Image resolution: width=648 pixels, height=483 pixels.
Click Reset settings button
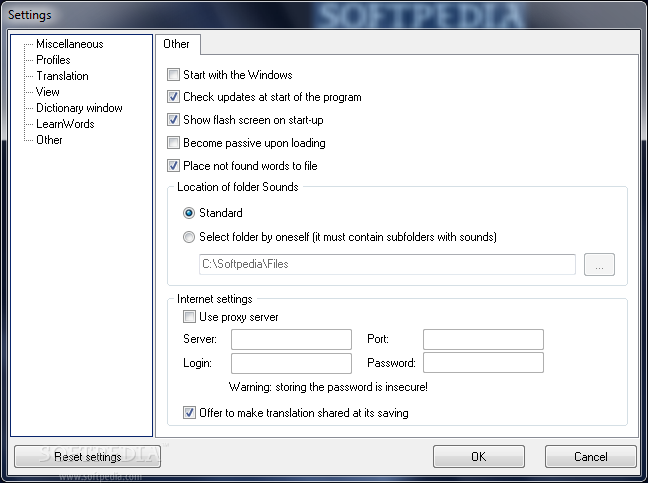[x=87, y=457]
